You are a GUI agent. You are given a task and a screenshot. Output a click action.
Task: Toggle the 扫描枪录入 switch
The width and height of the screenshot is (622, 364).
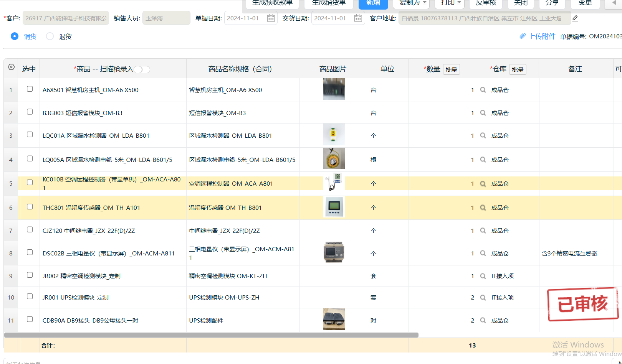point(142,69)
